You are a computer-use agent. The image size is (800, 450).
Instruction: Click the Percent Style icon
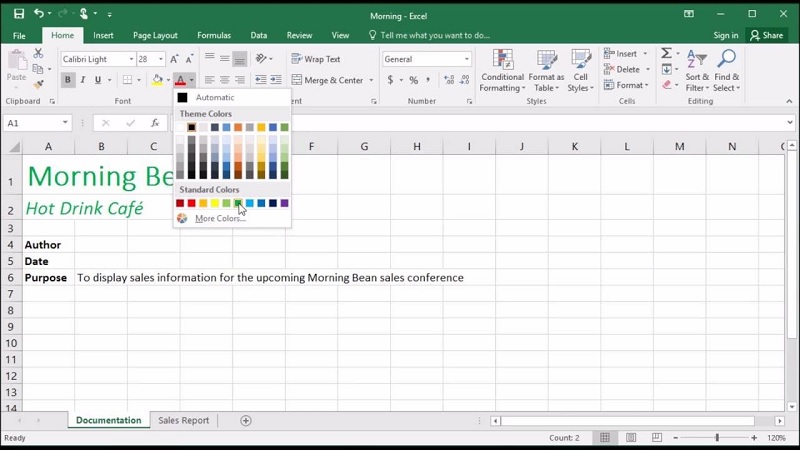[x=413, y=80]
